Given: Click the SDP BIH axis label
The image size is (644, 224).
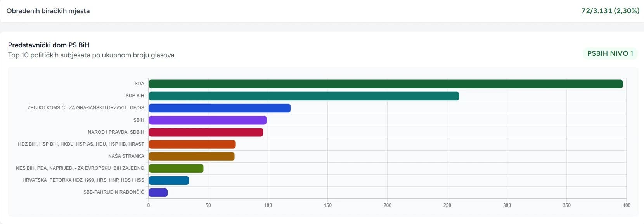Looking at the screenshot, I should (x=135, y=96).
